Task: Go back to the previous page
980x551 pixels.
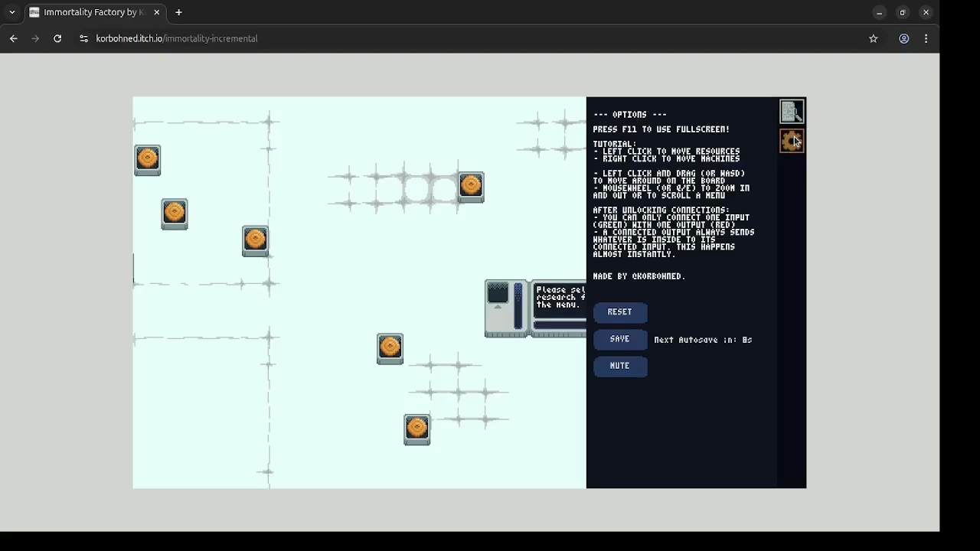Action: (x=14, y=38)
